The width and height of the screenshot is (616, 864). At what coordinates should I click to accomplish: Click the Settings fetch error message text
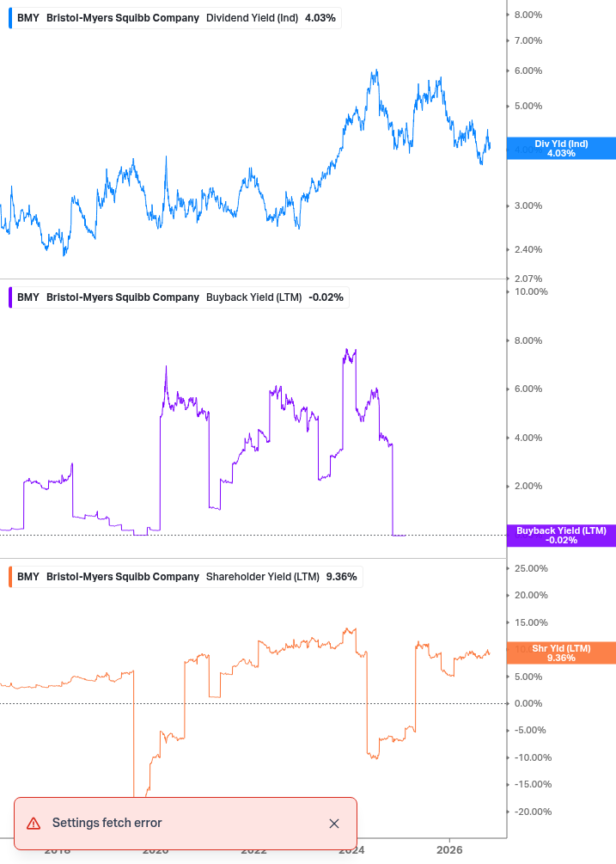pyautogui.click(x=107, y=823)
